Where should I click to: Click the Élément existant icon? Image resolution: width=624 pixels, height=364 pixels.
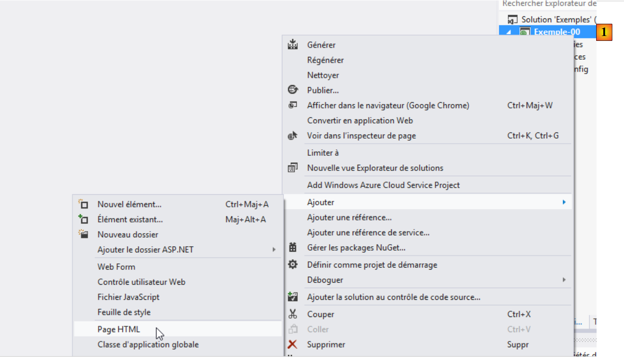[x=83, y=220]
